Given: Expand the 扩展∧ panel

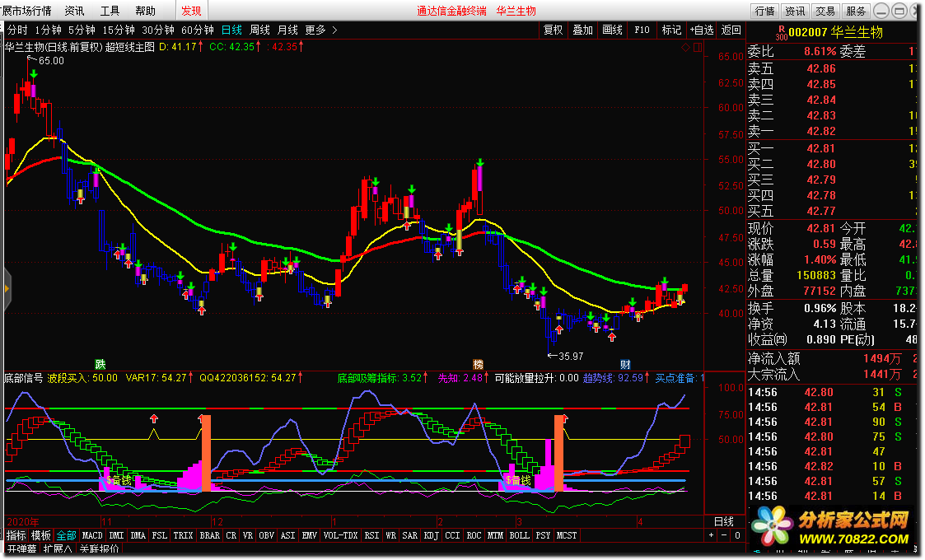Looking at the screenshot, I should tap(58, 549).
